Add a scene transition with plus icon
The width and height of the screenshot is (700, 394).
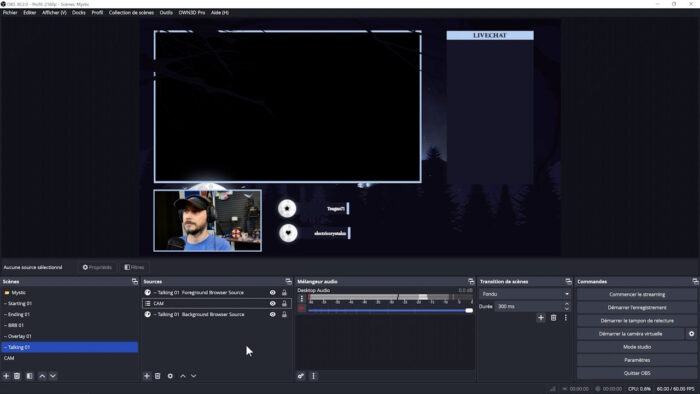541,318
